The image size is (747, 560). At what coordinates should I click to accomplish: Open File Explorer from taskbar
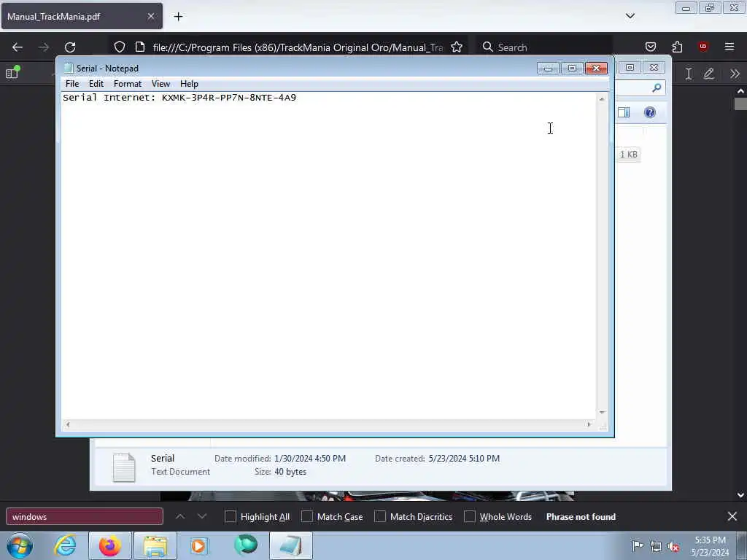coord(155,545)
